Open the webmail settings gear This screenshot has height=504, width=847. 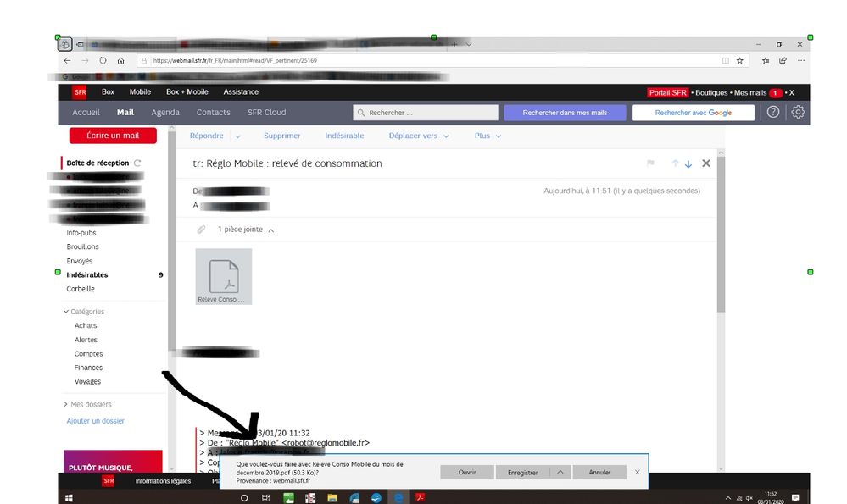pyautogui.click(x=798, y=113)
